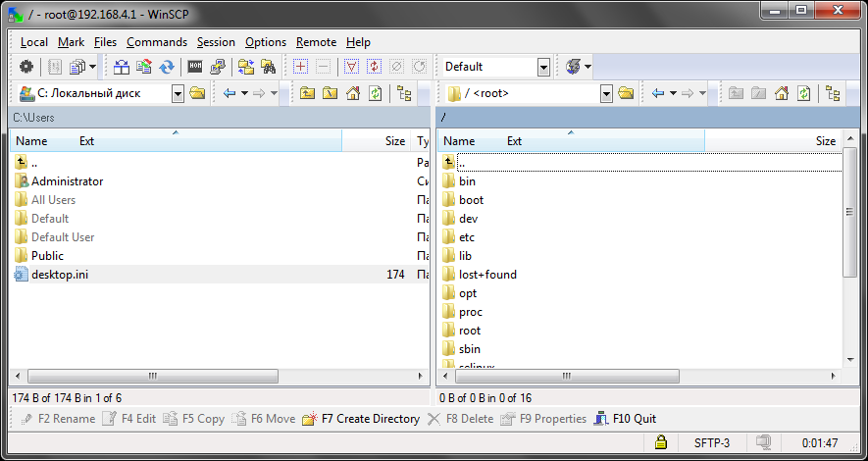The image size is (868, 461).
Task: Click the lock encryption status icon
Action: point(660,442)
